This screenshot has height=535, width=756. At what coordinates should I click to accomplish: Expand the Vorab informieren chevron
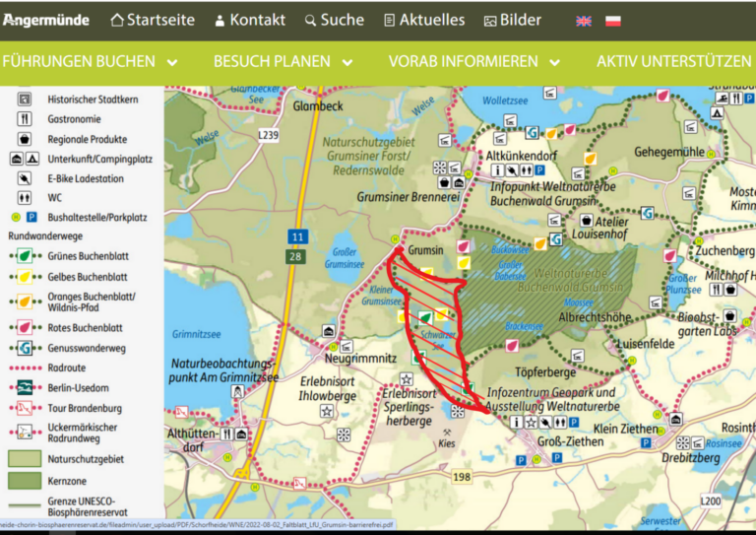click(x=555, y=62)
